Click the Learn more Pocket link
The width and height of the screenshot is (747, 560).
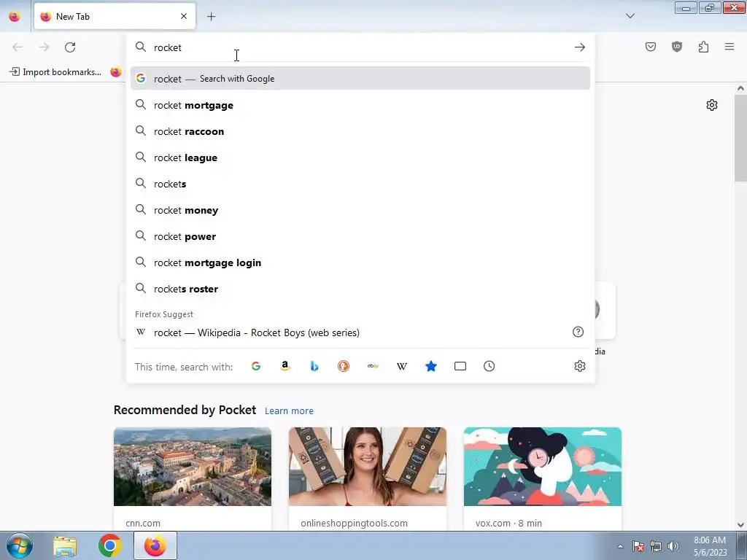pos(289,411)
